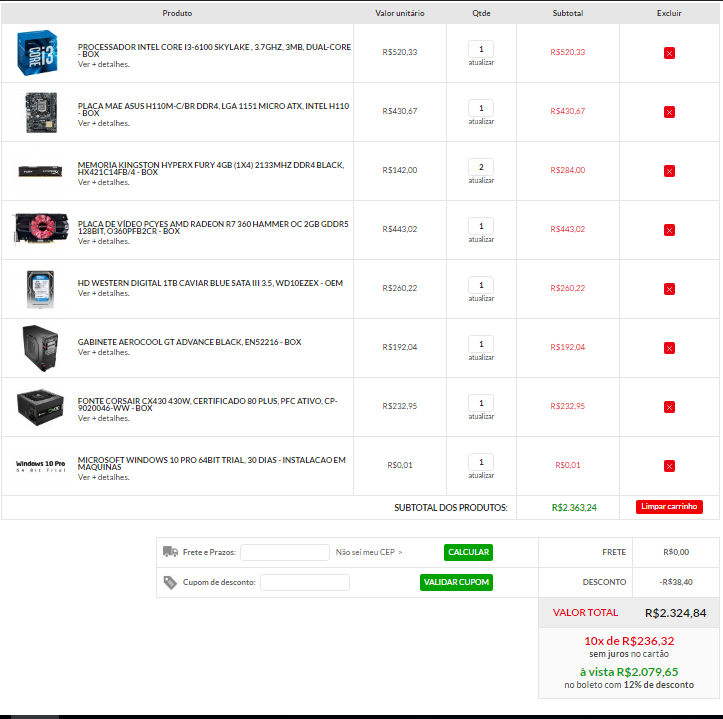The image size is (723, 719).
Task: Click quantity field of Kingston HyperX memory
Action: point(481,167)
